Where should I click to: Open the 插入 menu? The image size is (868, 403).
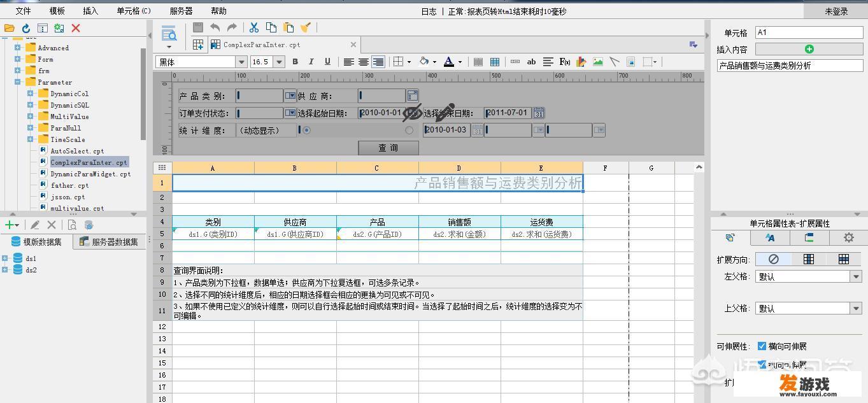[x=90, y=11]
